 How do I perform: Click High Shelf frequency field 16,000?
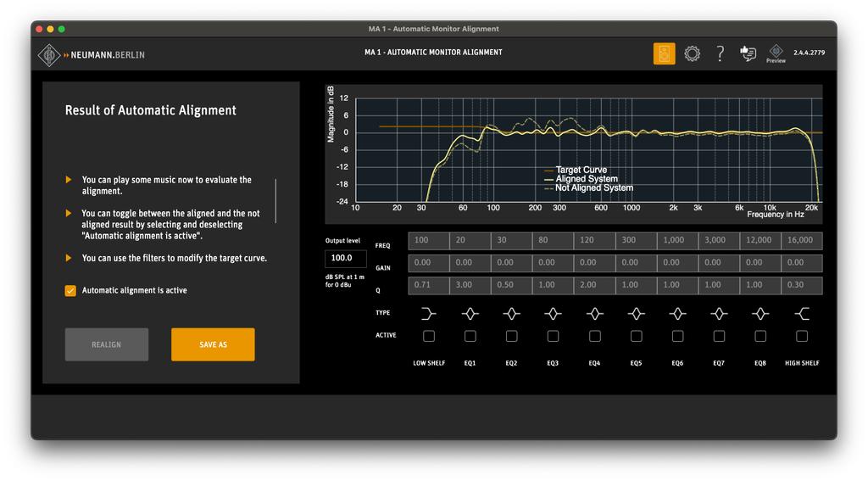tap(802, 241)
